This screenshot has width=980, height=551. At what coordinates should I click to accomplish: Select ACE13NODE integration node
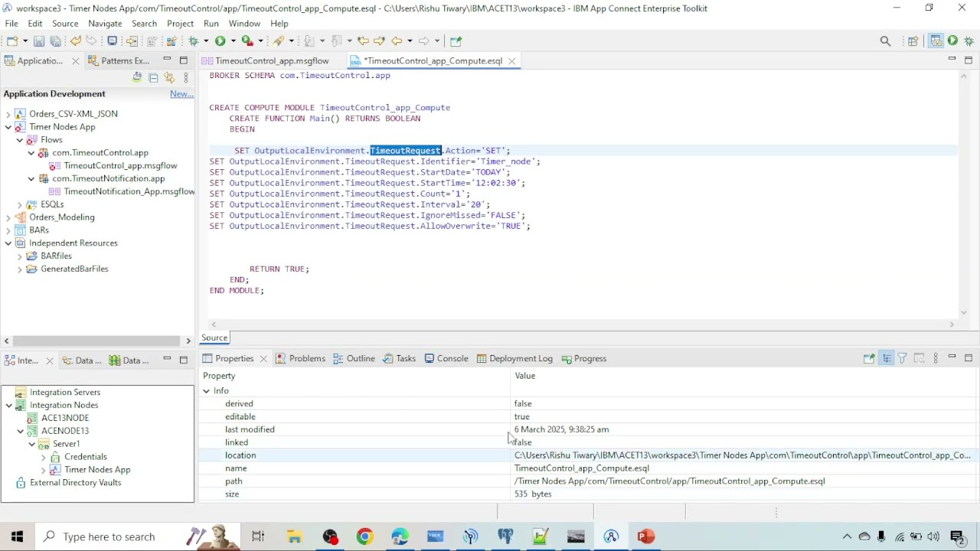[x=65, y=418]
